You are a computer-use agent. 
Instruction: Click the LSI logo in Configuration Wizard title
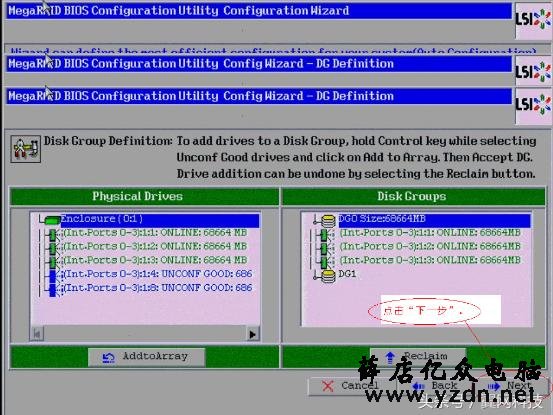coord(533,20)
